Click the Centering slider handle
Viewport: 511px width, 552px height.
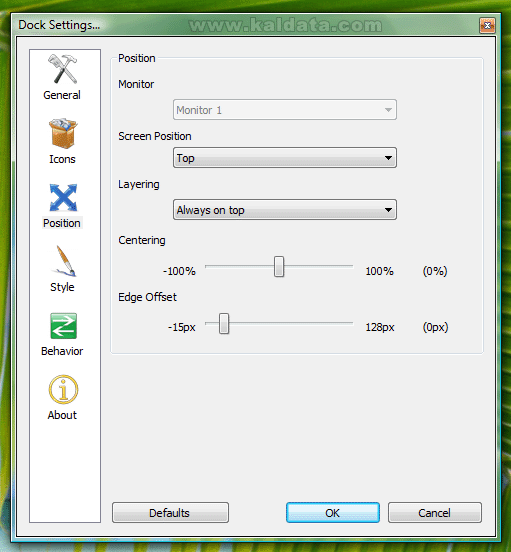(x=279, y=266)
